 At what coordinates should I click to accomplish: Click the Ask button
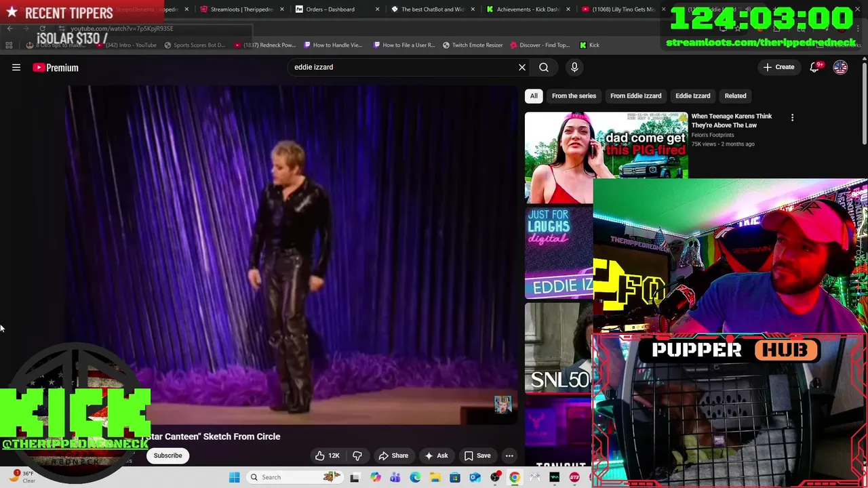[x=436, y=455]
